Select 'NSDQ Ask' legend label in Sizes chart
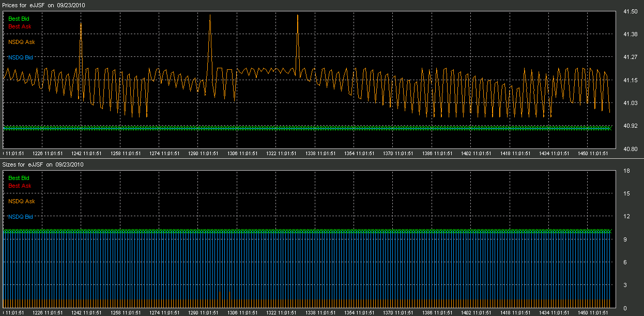Viewport: 644px width, 316px height. [22, 201]
